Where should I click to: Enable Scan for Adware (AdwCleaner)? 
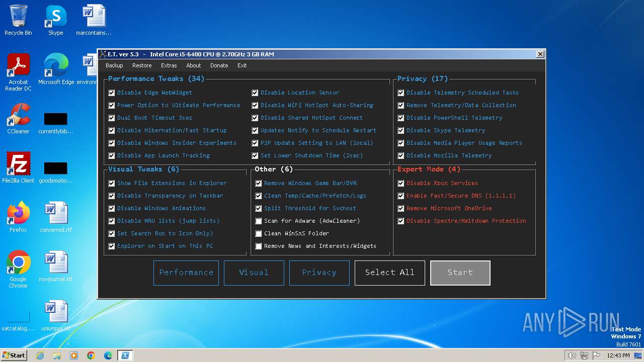259,221
